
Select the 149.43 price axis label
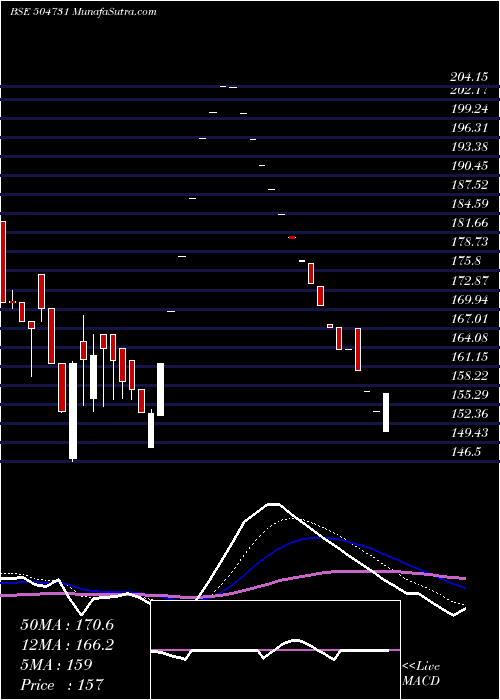469,432
